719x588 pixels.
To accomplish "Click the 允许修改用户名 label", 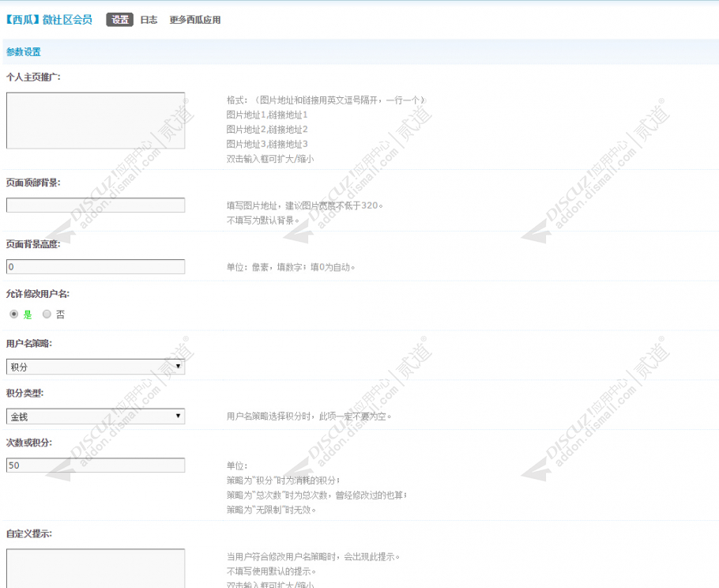I will point(38,294).
